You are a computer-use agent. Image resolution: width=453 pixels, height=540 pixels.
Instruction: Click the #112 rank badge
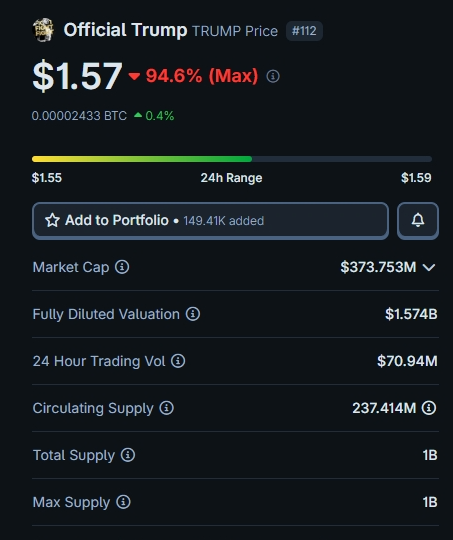(304, 31)
